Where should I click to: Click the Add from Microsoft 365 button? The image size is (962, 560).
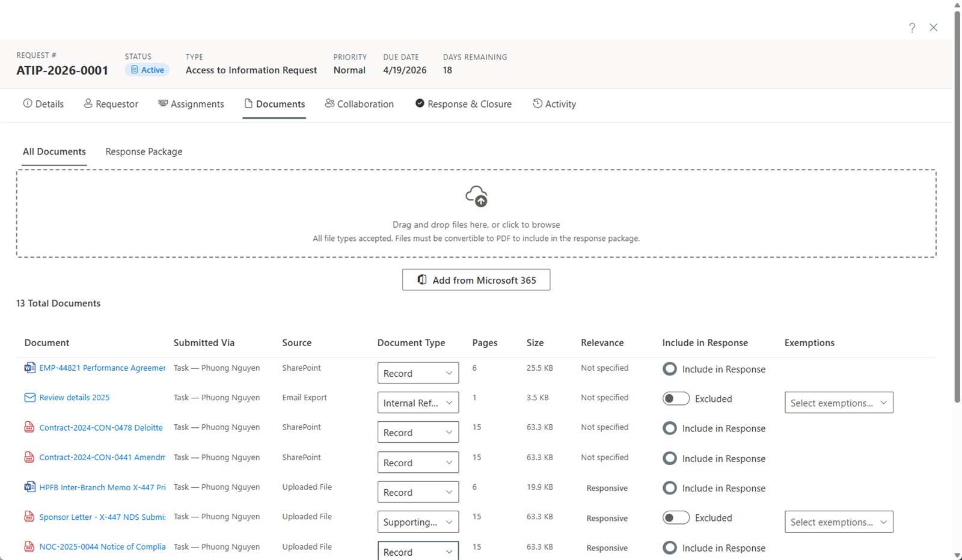click(476, 279)
